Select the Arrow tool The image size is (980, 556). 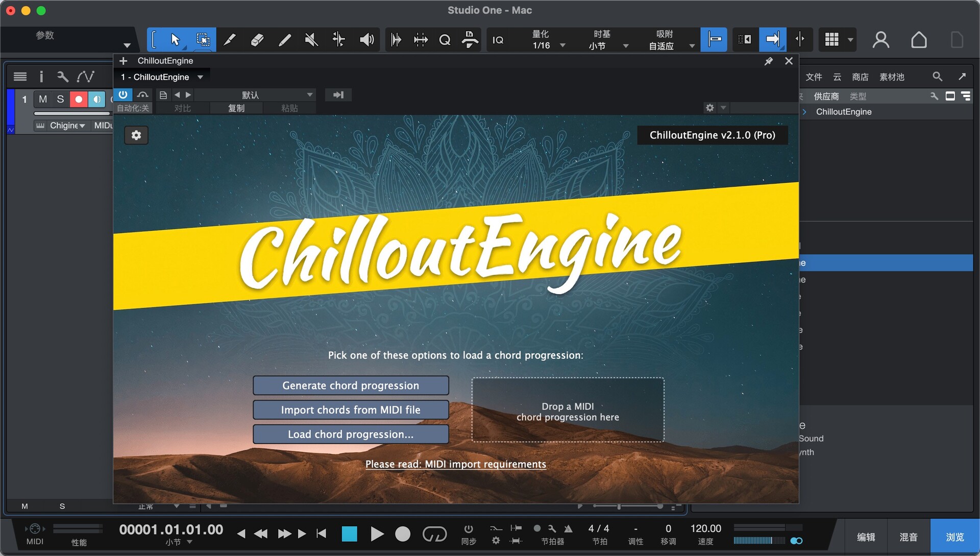click(175, 39)
